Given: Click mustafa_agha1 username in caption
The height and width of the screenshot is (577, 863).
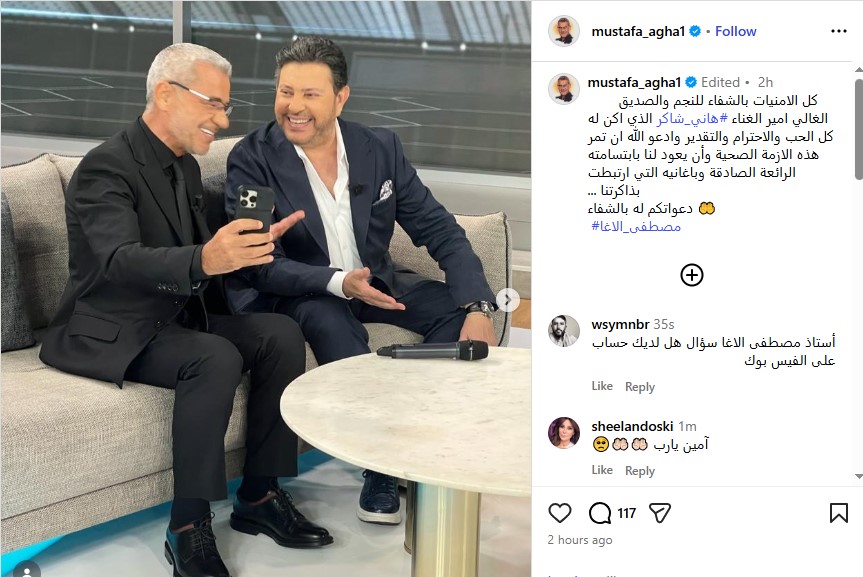Looking at the screenshot, I should [634, 83].
